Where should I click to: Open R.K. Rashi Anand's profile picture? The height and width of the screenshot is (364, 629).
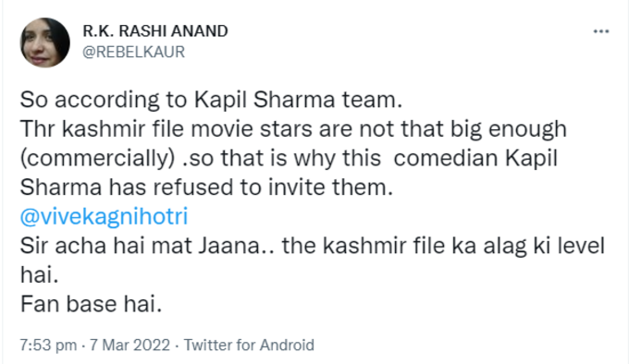[44, 42]
